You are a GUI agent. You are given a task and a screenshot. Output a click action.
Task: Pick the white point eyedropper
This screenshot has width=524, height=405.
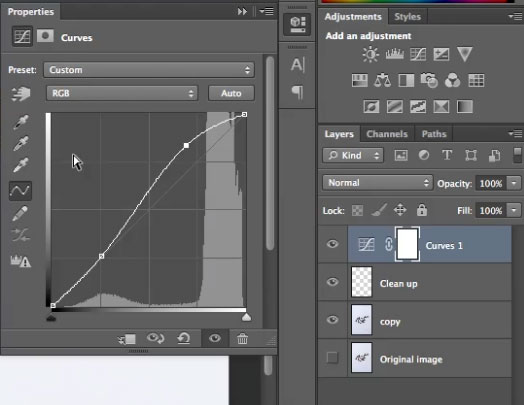point(21,165)
